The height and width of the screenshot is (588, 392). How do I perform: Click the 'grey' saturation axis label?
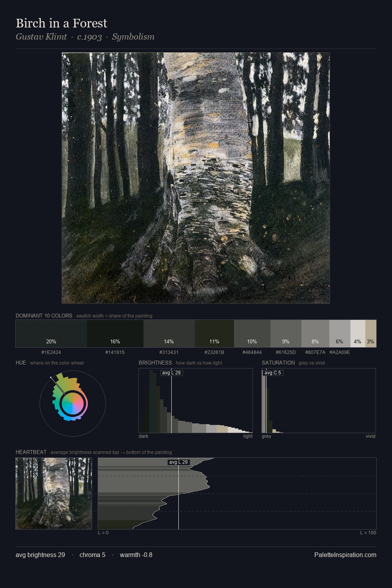pyautogui.click(x=267, y=436)
